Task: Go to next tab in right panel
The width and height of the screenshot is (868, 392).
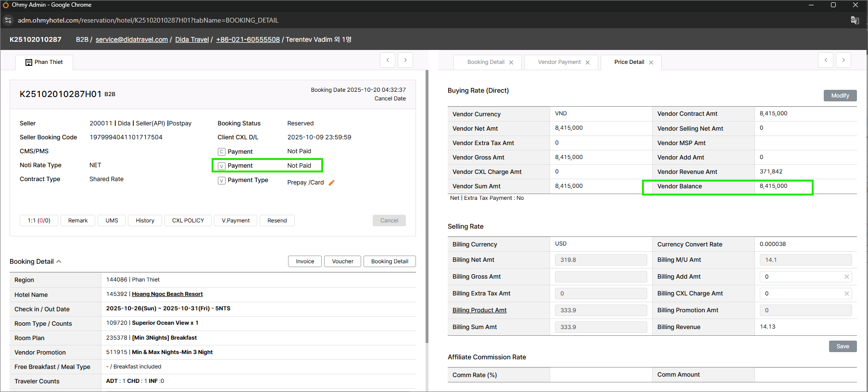Action: click(x=843, y=60)
